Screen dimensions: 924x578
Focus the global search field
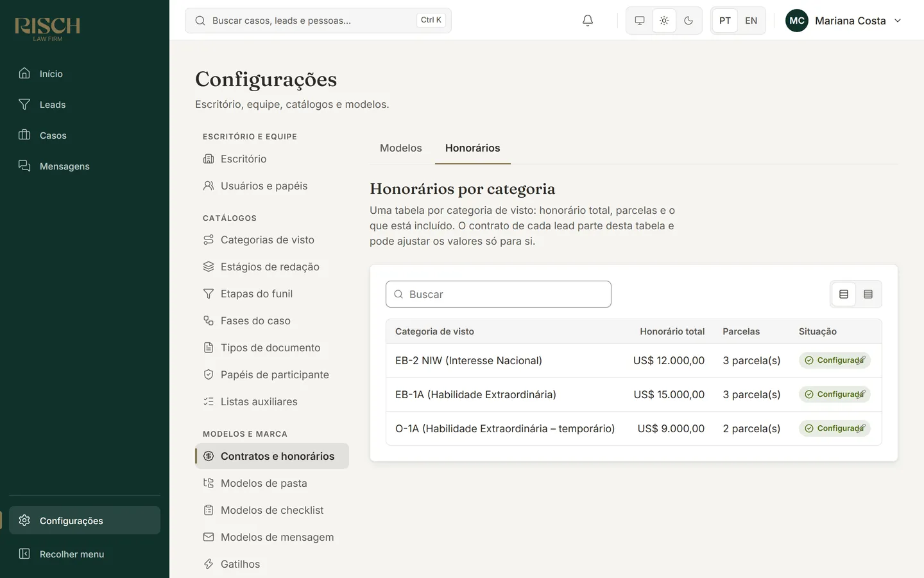pyautogui.click(x=318, y=21)
